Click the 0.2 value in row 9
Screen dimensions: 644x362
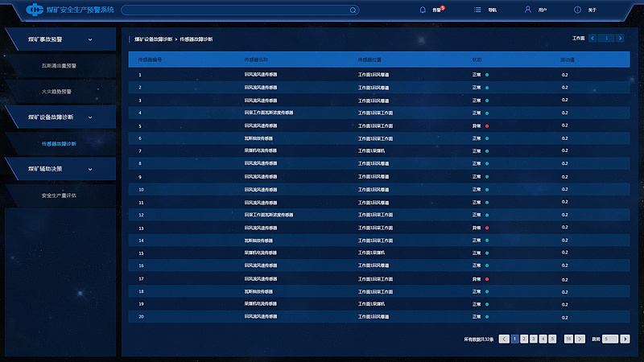coord(565,177)
